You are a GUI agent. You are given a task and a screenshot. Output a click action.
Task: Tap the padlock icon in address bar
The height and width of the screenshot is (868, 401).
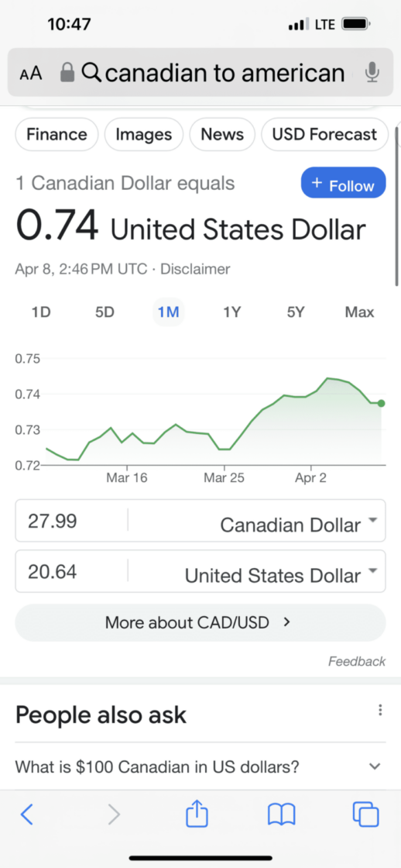(67, 73)
